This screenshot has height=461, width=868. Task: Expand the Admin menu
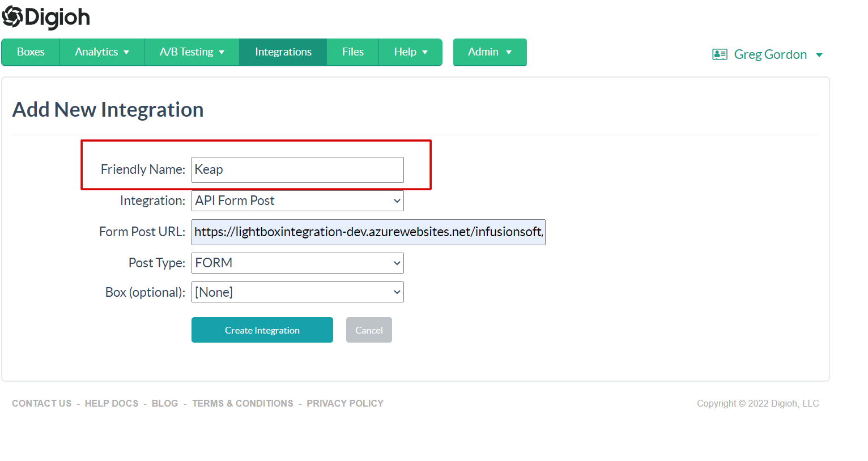(490, 52)
